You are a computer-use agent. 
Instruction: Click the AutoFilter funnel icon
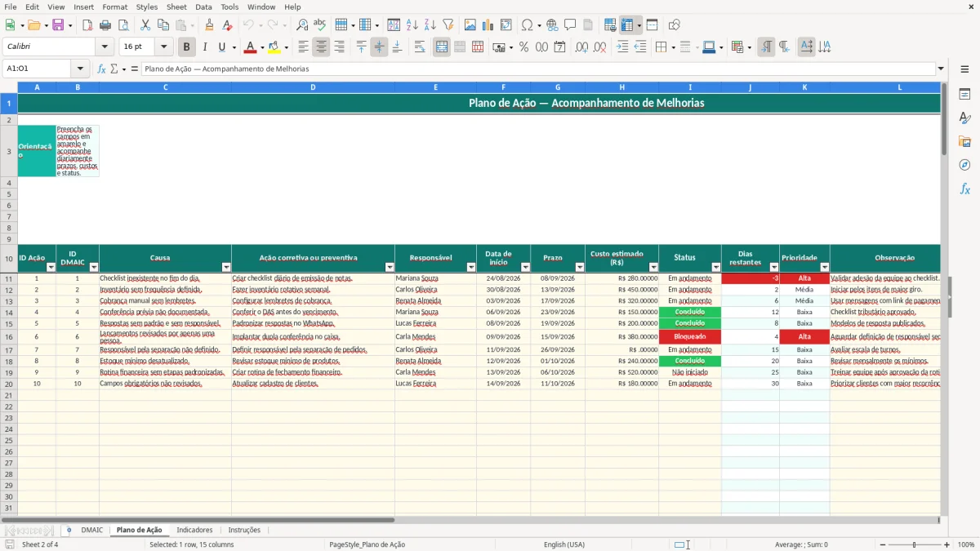[448, 25]
